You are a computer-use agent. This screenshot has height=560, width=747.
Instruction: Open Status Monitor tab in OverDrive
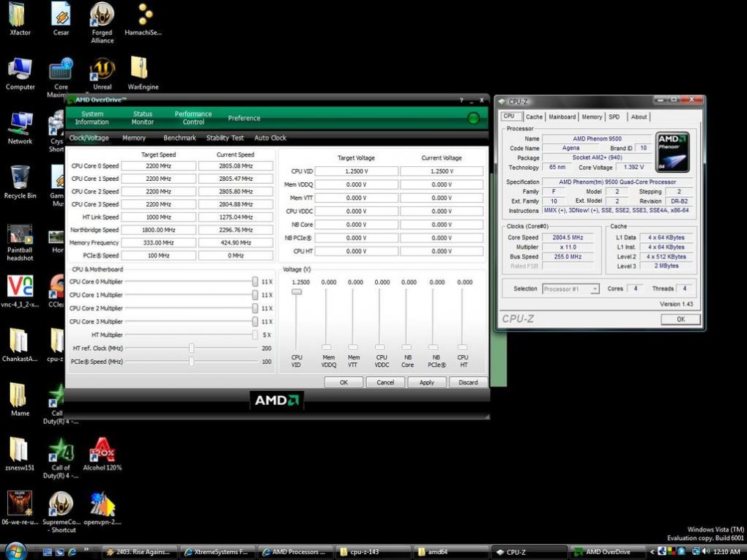pos(143,118)
